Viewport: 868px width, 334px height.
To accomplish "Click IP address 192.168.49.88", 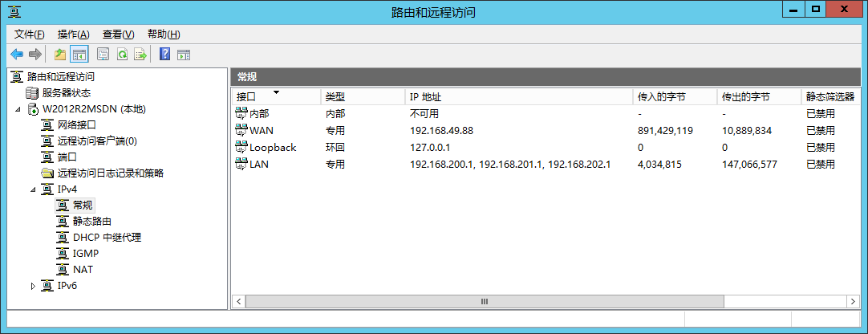I will (442, 131).
